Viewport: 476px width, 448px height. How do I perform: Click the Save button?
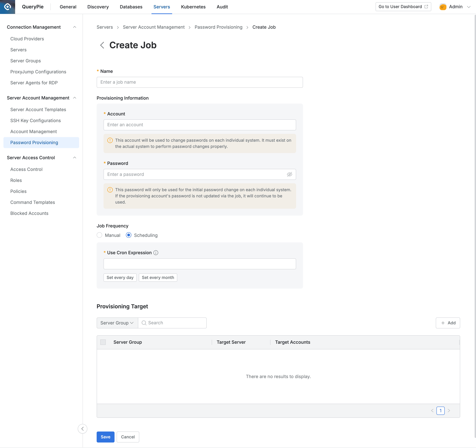pos(105,437)
